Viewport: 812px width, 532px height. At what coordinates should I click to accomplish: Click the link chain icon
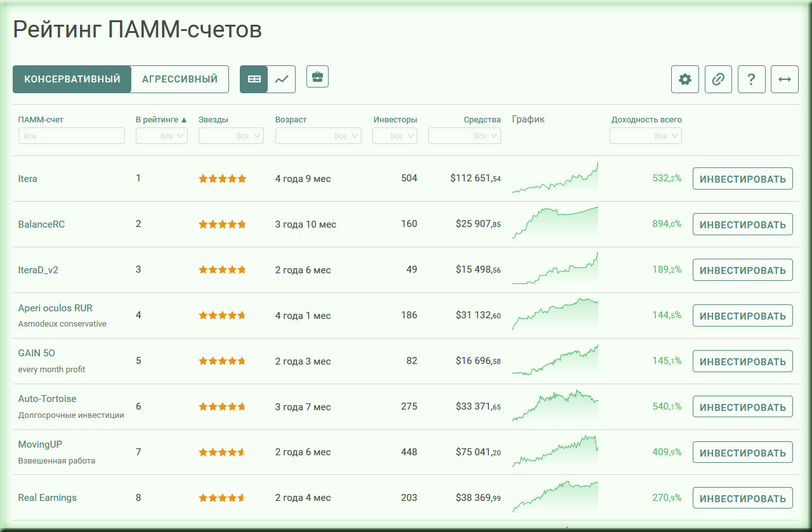(x=718, y=79)
